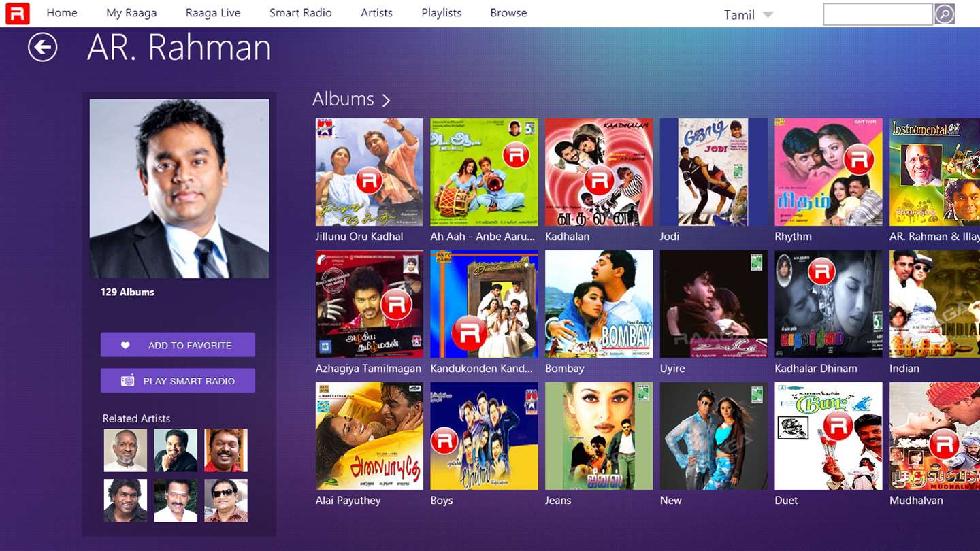
Task: Play Jillunu Oru Kadhal via its red R icon
Action: [370, 182]
